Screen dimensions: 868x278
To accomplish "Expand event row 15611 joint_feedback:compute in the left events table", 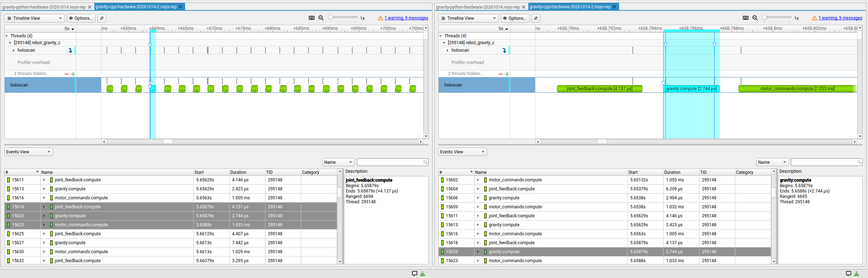I will 44,180.
